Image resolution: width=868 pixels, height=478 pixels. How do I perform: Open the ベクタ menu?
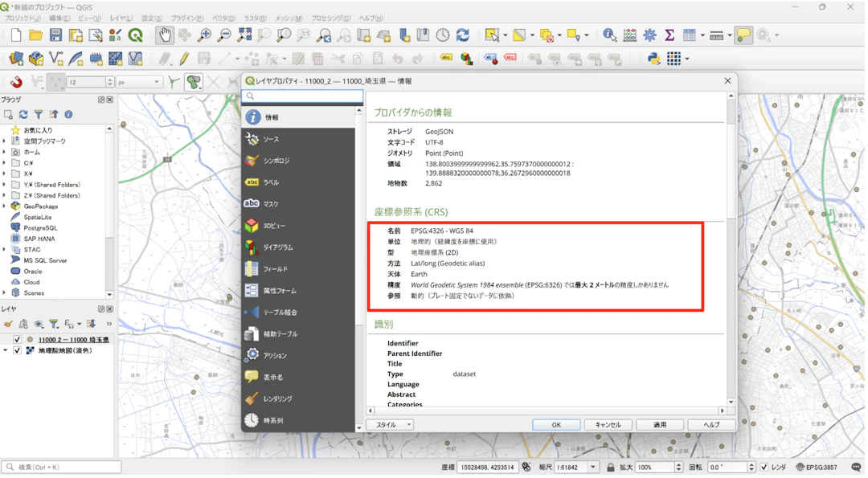pyautogui.click(x=224, y=18)
